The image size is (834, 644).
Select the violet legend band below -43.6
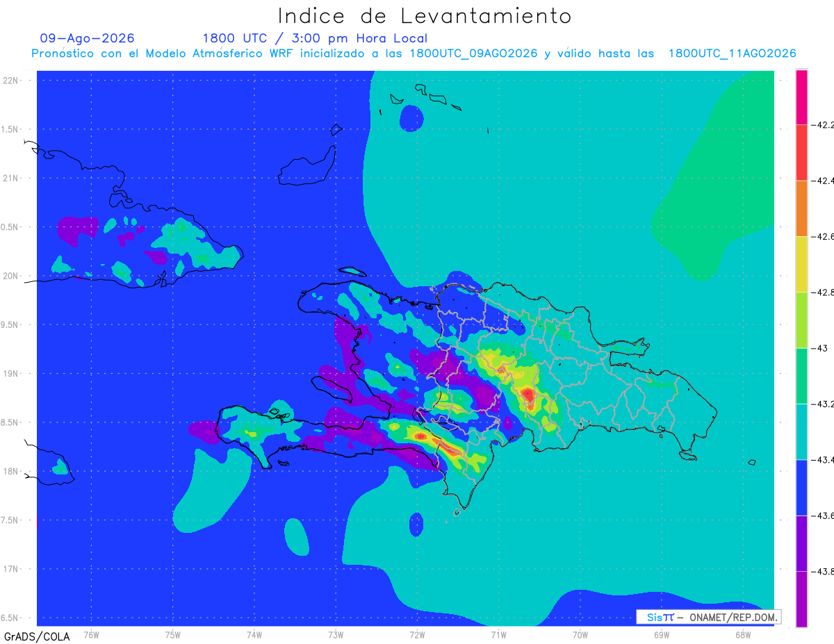tap(801, 543)
